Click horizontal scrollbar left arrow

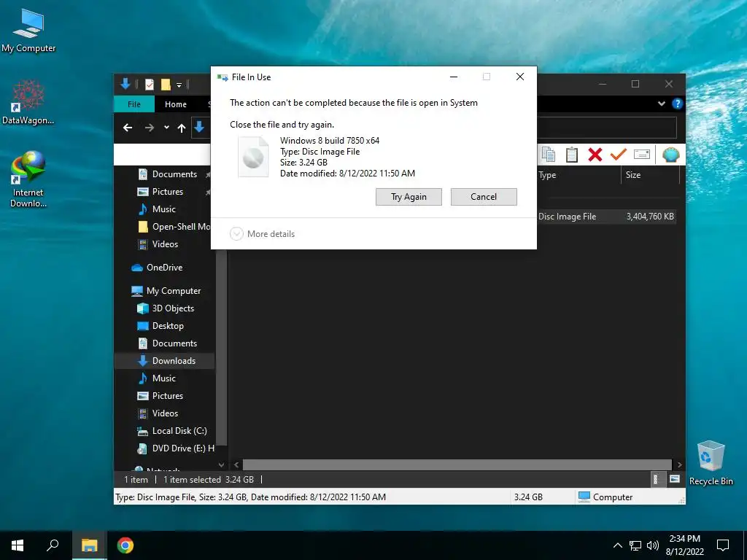click(236, 464)
